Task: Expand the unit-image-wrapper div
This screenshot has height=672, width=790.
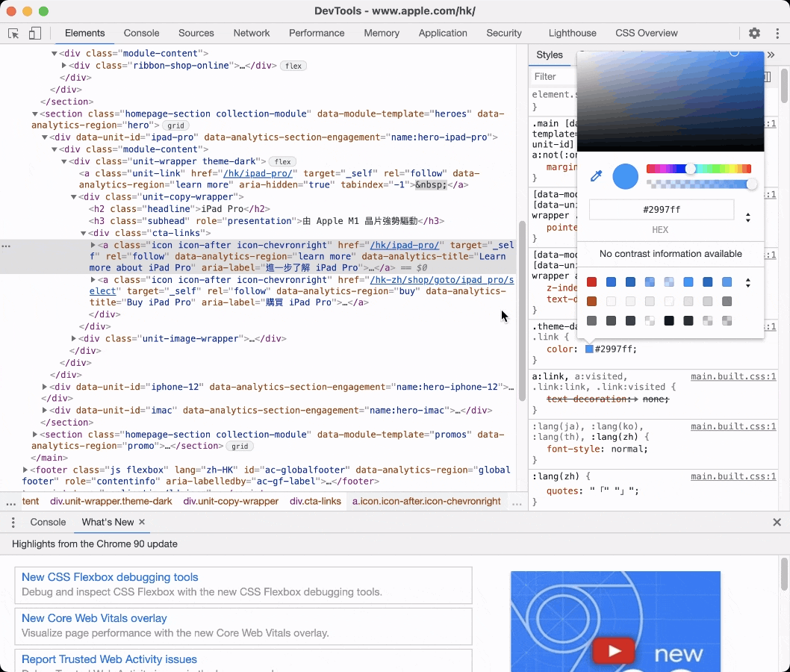Action: [x=73, y=339]
